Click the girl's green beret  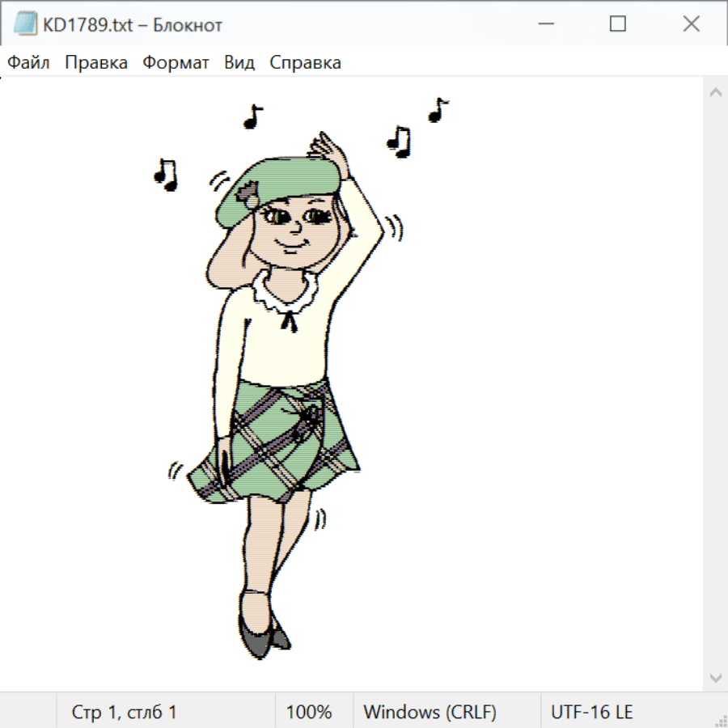pyautogui.click(x=283, y=182)
